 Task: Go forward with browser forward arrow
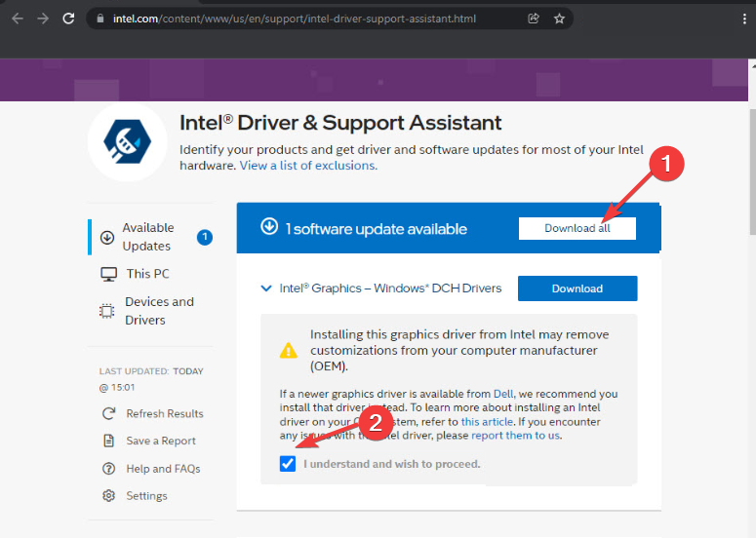pos(43,19)
